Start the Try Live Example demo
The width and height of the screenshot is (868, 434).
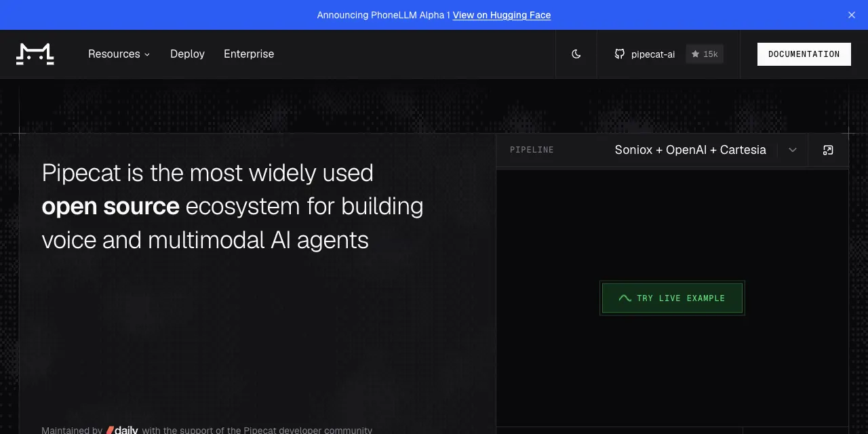coord(672,298)
